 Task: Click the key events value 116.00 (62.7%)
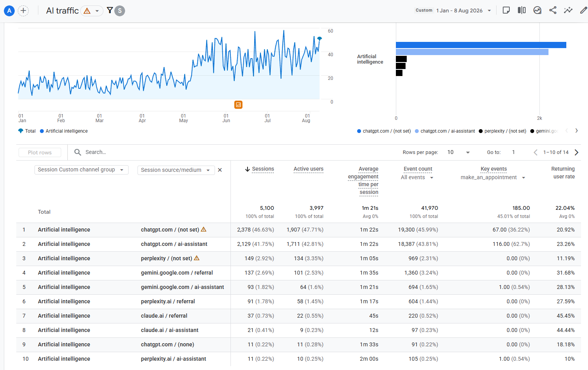[511, 244]
